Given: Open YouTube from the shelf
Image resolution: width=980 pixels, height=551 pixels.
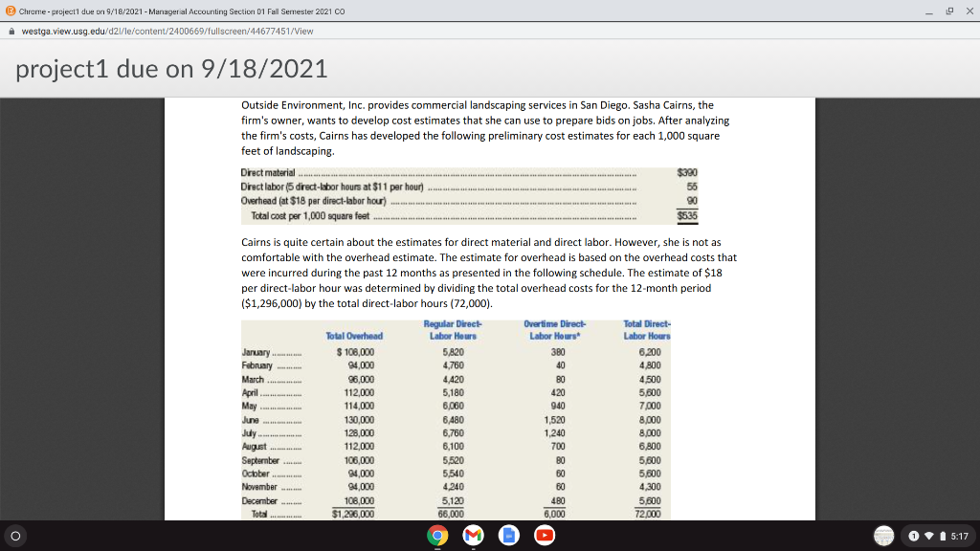Looking at the screenshot, I should coord(543,536).
